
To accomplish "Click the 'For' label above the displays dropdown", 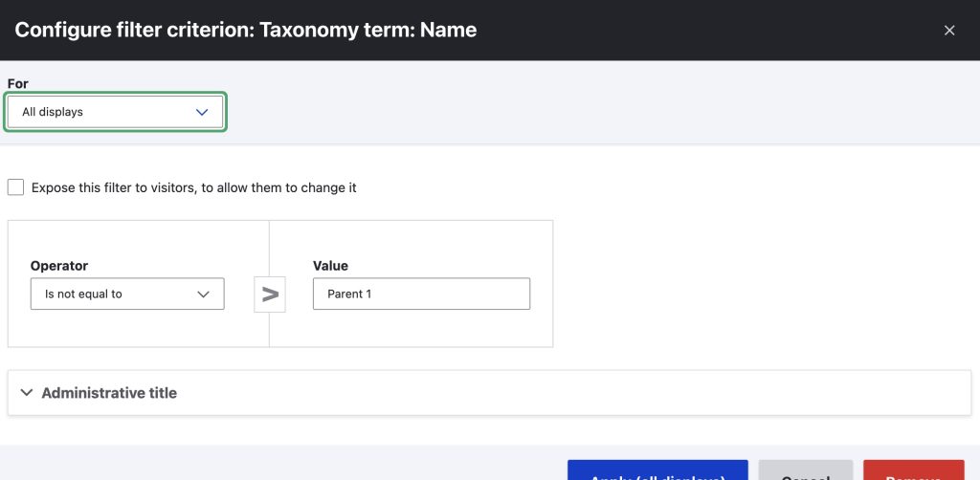I will (x=18, y=84).
